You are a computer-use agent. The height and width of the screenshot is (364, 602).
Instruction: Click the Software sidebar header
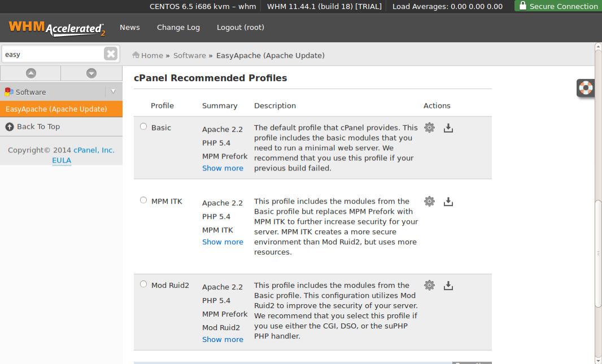click(62, 92)
